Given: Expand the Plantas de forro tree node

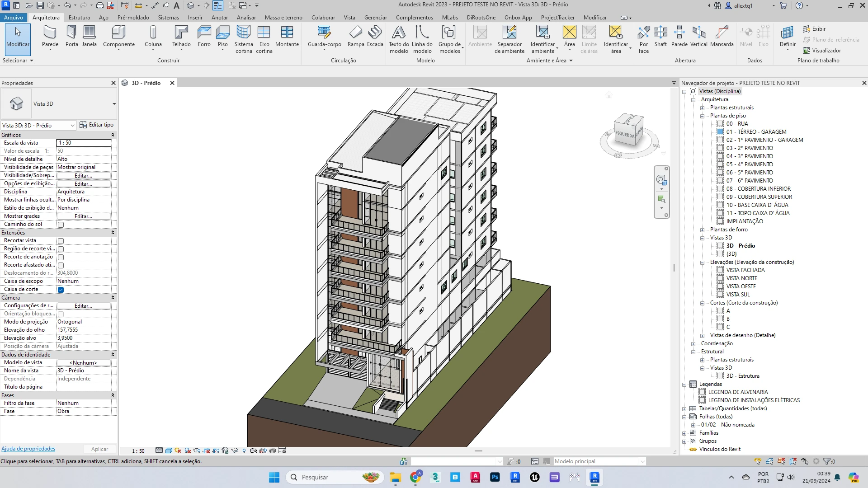Looking at the screenshot, I should click(x=702, y=230).
